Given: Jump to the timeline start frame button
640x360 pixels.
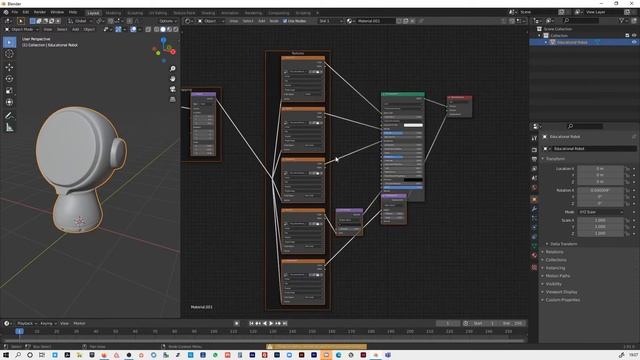Looking at the screenshot, I should [251, 323].
